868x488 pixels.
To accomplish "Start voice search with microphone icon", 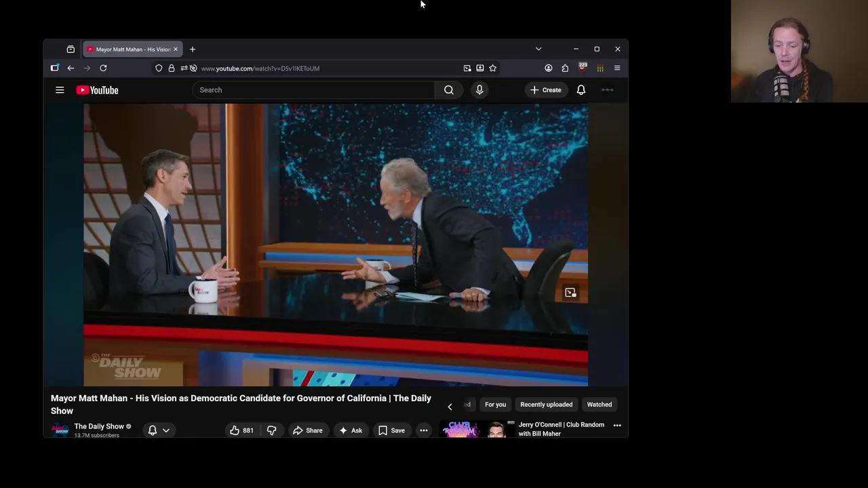I will pyautogui.click(x=479, y=90).
